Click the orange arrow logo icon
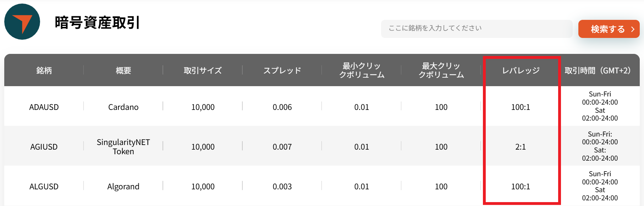Image resolution: width=644 pixels, height=206 pixels. [22, 22]
